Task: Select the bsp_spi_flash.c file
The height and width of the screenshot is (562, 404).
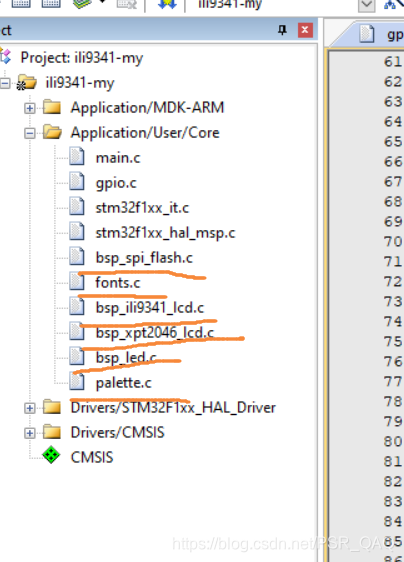Action: click(x=144, y=258)
